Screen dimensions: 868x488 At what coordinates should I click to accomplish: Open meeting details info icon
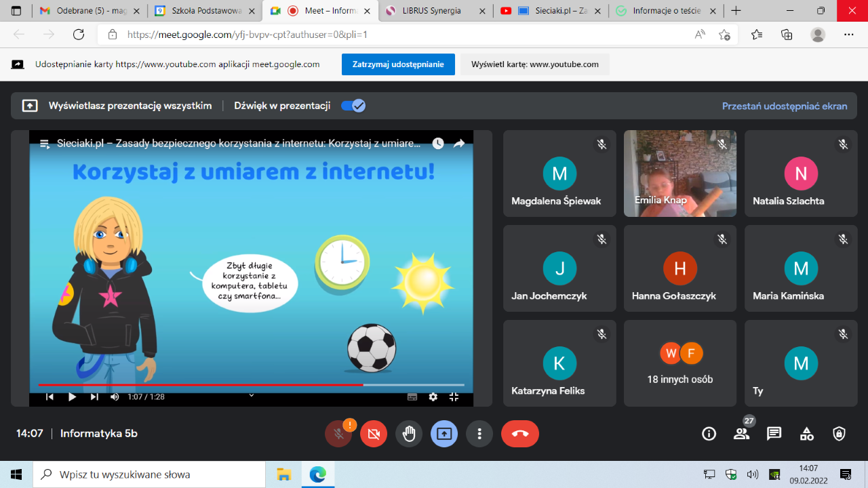(x=709, y=434)
